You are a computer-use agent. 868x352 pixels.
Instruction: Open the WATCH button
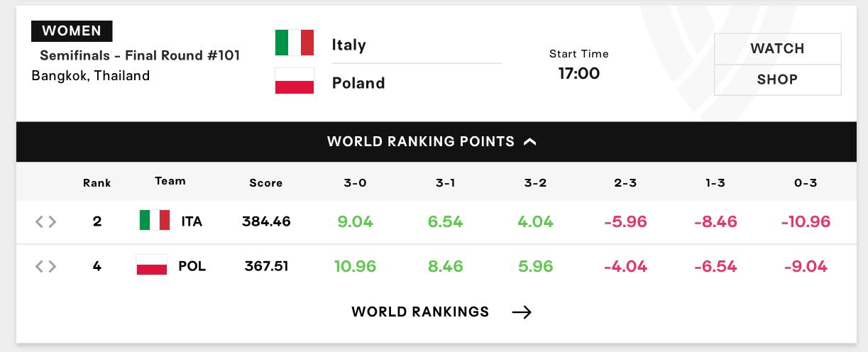[777, 49]
